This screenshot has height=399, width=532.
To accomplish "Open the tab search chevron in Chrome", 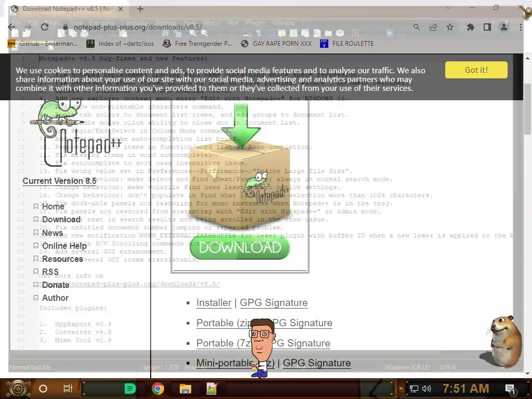I will (448, 7).
